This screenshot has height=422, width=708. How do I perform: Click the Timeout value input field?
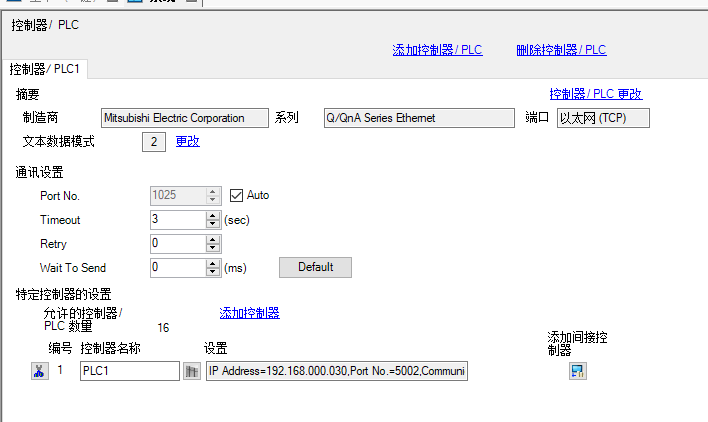177,219
